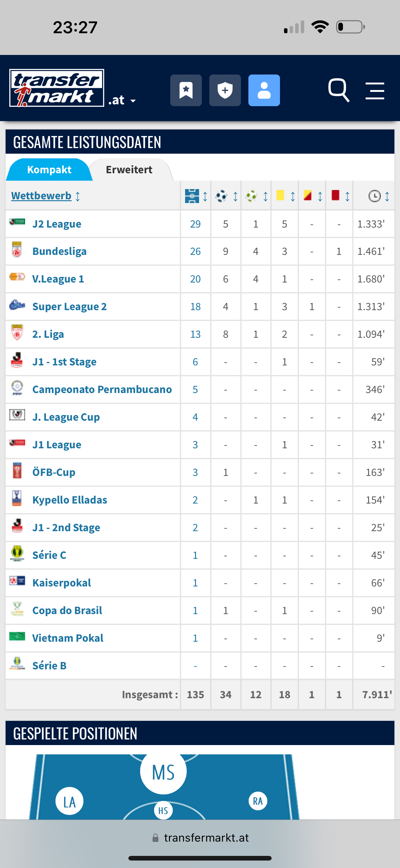Expand the .at country dropdown
400x868 pixels.
coord(122,100)
